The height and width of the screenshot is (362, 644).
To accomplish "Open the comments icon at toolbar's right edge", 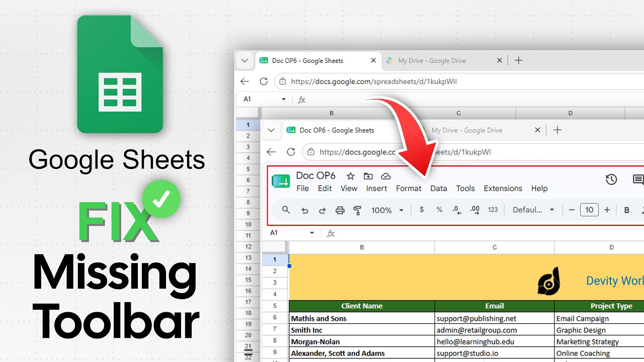I will pyautogui.click(x=638, y=179).
